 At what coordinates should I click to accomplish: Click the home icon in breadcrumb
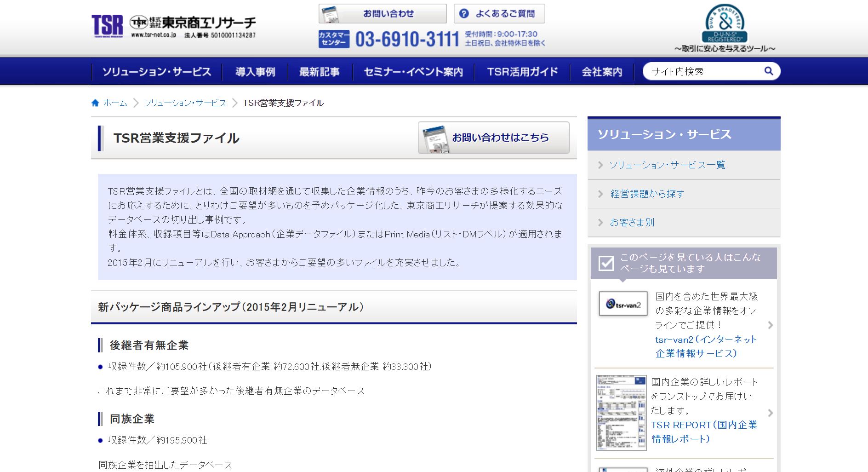point(95,103)
